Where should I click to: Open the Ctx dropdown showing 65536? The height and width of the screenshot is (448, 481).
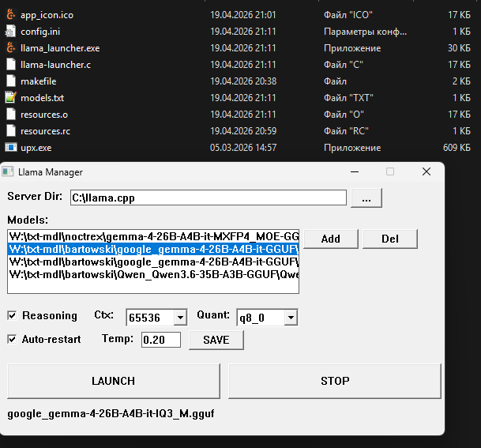click(180, 318)
